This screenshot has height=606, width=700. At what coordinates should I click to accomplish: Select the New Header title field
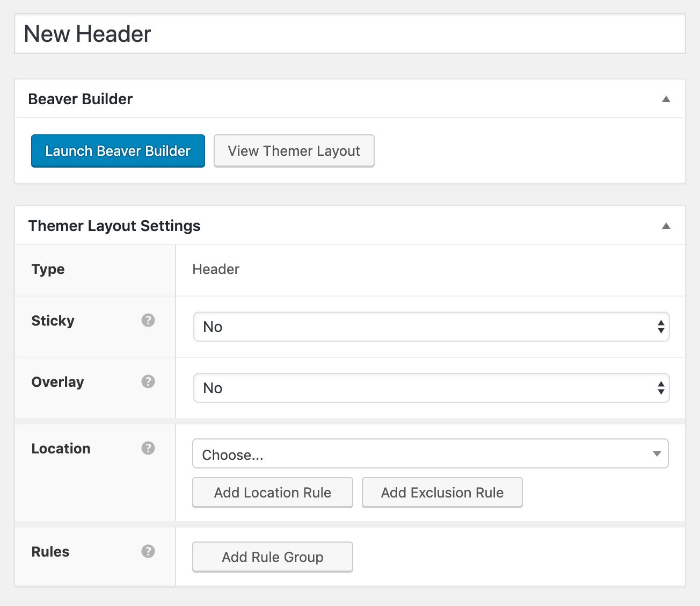pyautogui.click(x=349, y=33)
